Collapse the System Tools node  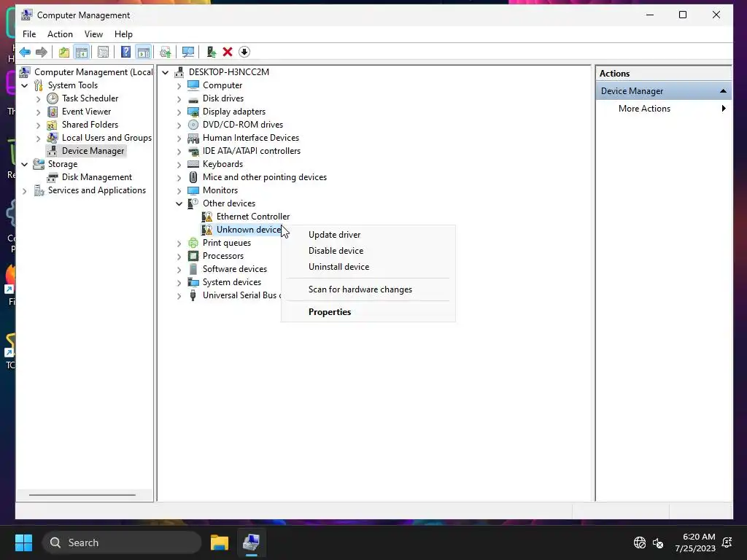(25, 86)
